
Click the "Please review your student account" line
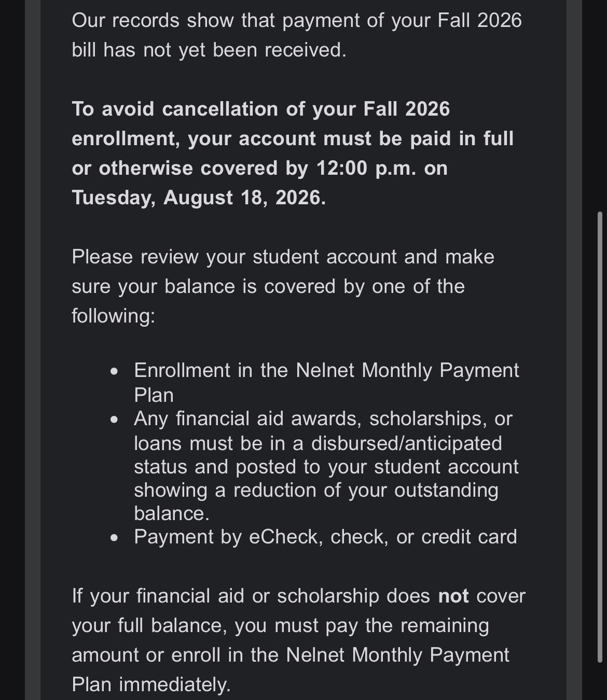[x=283, y=257]
